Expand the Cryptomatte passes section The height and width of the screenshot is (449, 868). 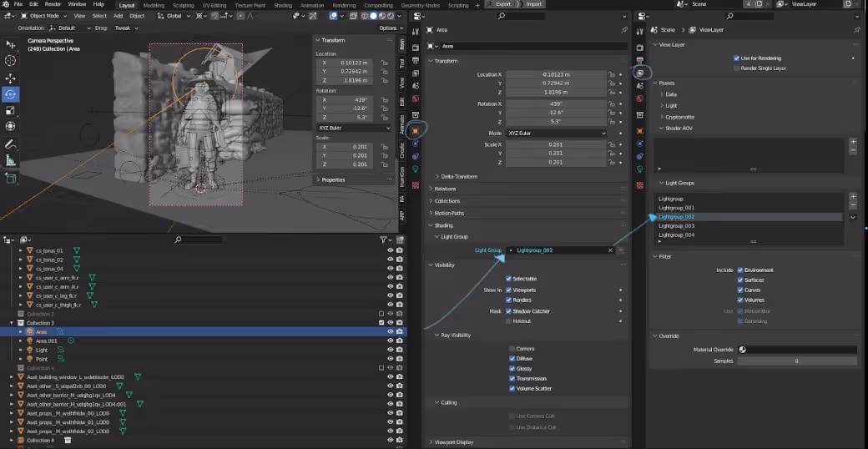coord(679,117)
